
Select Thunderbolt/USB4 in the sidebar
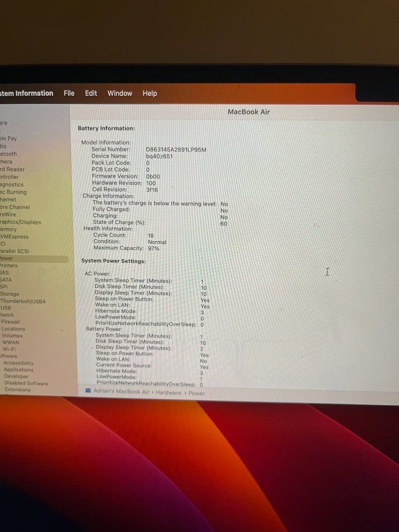tap(23, 301)
